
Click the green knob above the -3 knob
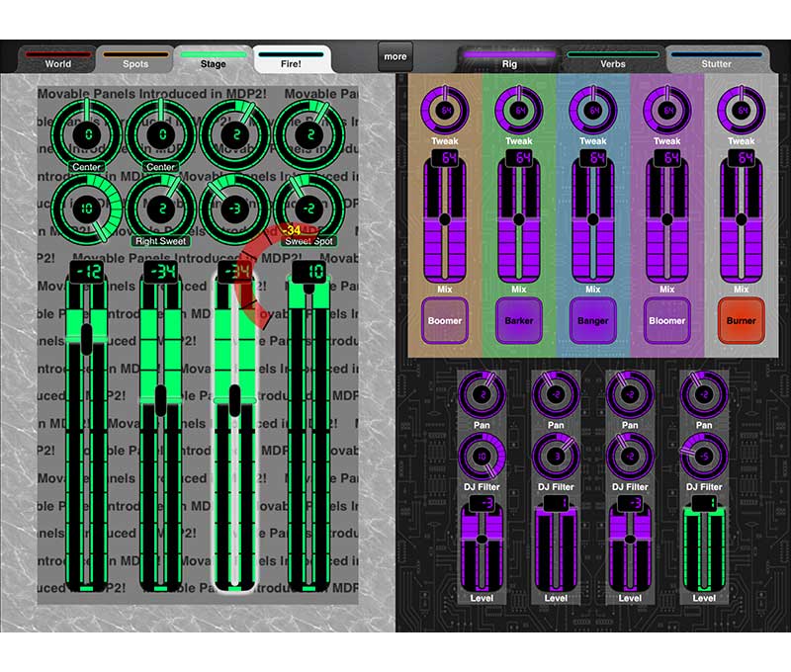tap(235, 134)
